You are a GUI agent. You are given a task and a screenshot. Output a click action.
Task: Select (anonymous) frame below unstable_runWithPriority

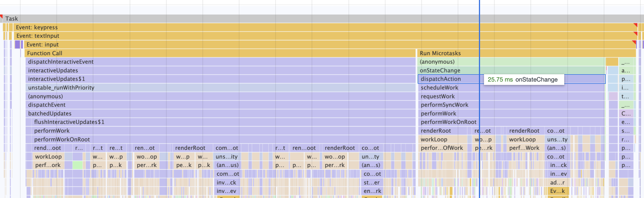tap(220, 96)
